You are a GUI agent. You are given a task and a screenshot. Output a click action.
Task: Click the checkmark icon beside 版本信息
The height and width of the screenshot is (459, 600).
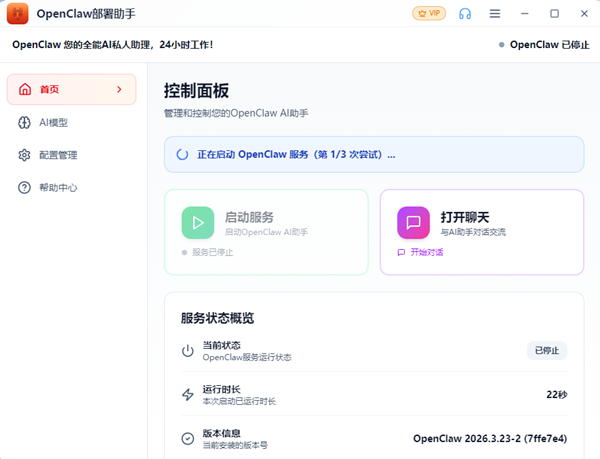click(188, 439)
